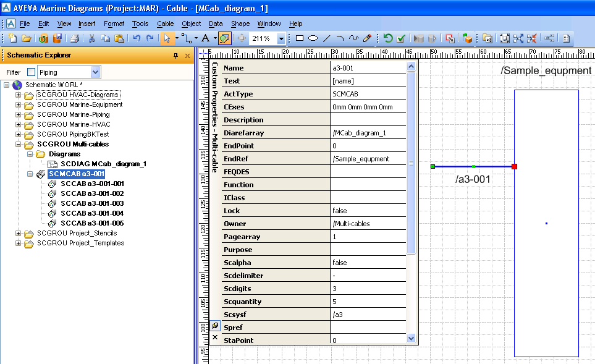
Task: Pin the Schematic Explorer panel
Action: 175,56
